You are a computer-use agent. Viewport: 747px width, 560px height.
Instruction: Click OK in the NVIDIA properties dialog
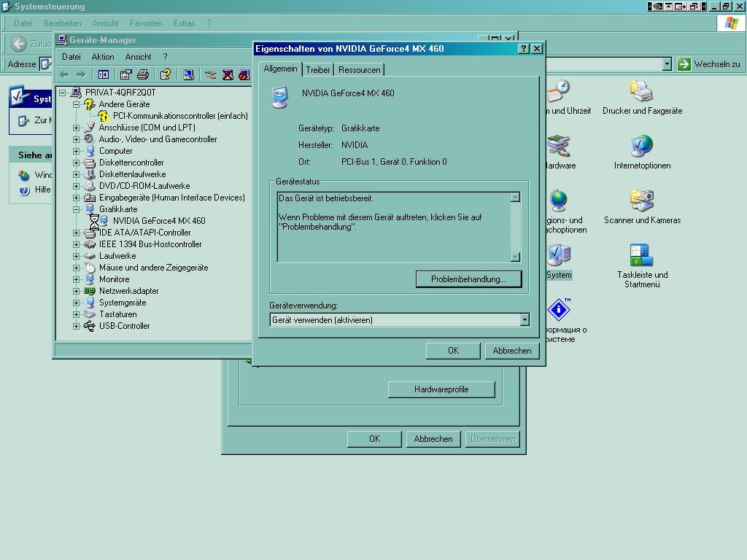pyautogui.click(x=453, y=351)
